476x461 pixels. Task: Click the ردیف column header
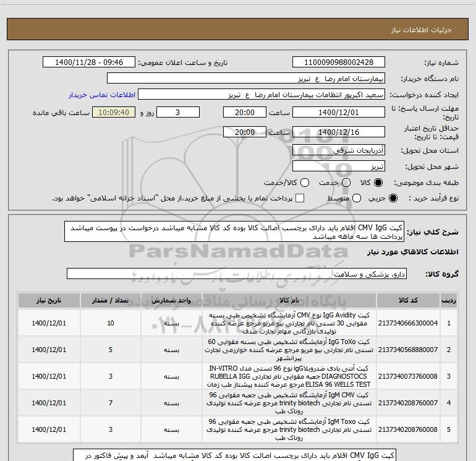point(449,301)
